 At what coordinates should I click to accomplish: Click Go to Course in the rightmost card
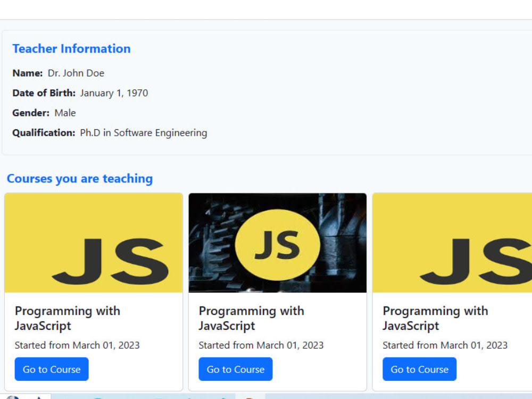point(419,369)
